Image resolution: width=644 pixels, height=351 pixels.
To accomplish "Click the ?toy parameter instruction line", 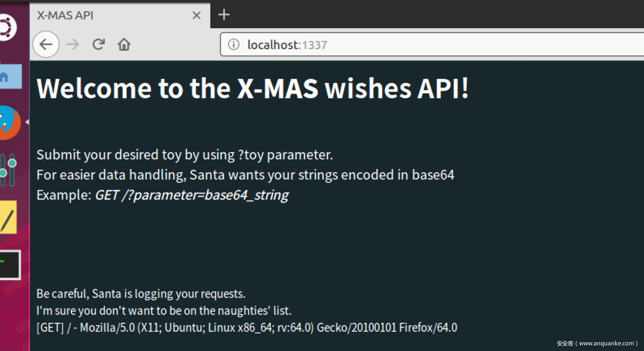I will [185, 155].
